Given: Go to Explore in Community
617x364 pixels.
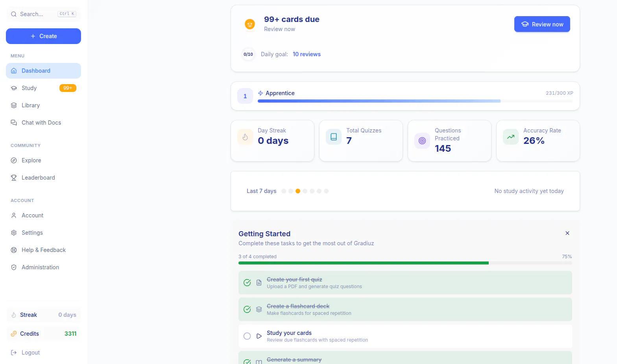Looking at the screenshot, I should pyautogui.click(x=43, y=160).
